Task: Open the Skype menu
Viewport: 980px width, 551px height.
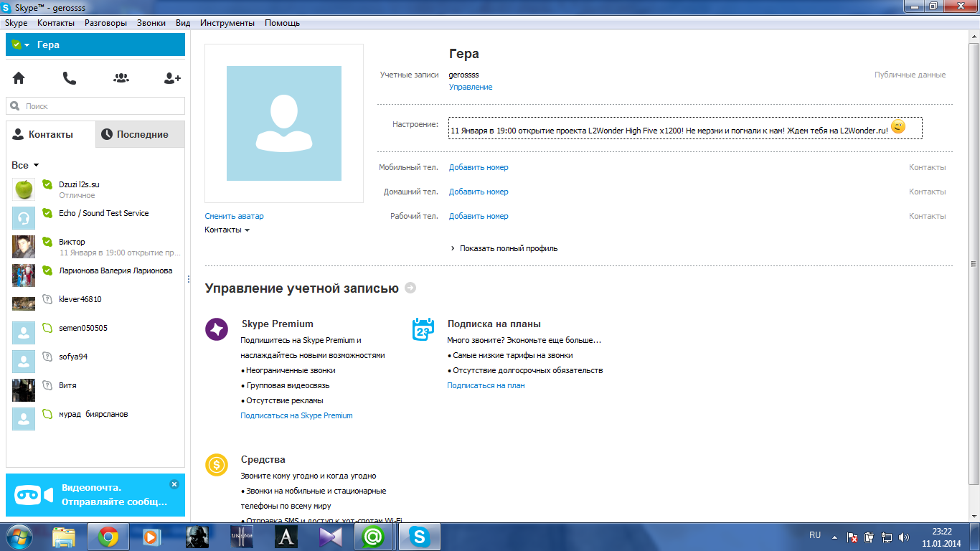Action: (16, 23)
